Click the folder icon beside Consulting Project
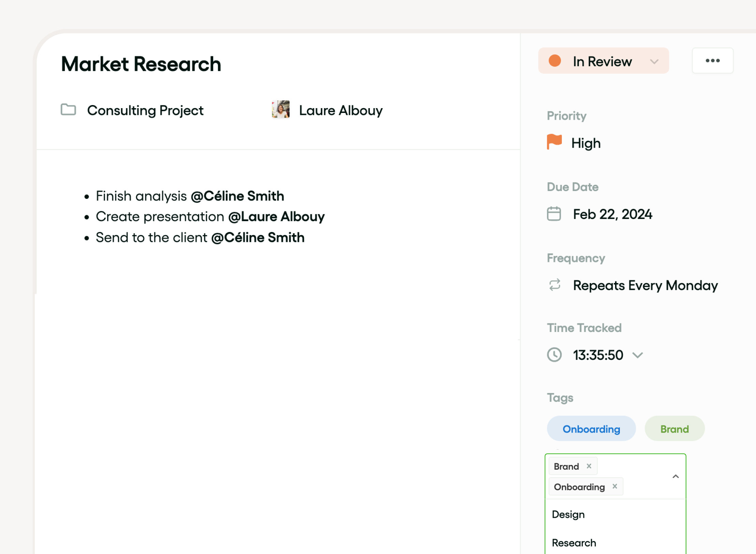The image size is (756, 554). point(68,110)
